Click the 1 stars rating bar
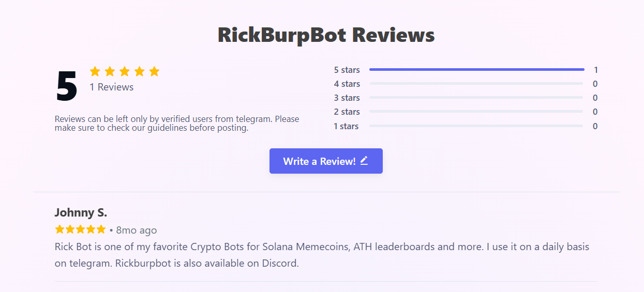644x292 pixels. 476,126
